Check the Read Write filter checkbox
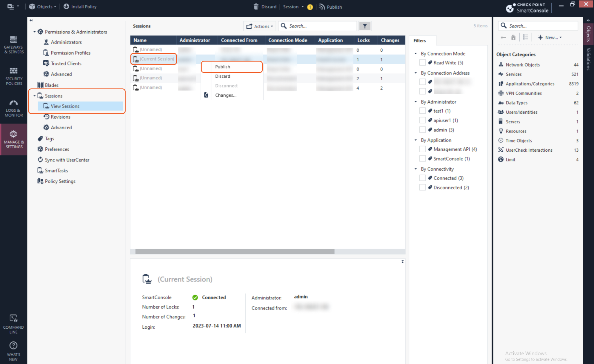 pyautogui.click(x=422, y=63)
